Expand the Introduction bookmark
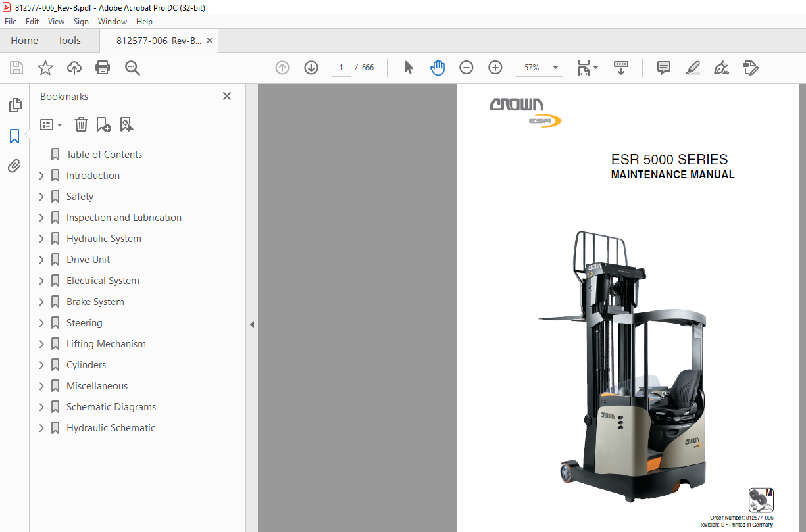This screenshot has height=532, width=806. coord(41,176)
